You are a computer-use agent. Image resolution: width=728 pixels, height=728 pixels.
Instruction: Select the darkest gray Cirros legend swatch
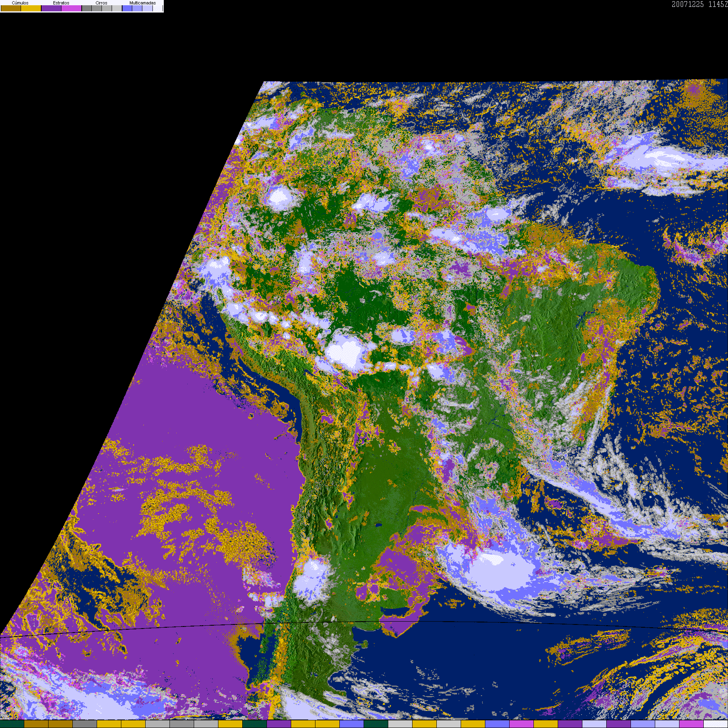pos(87,8)
